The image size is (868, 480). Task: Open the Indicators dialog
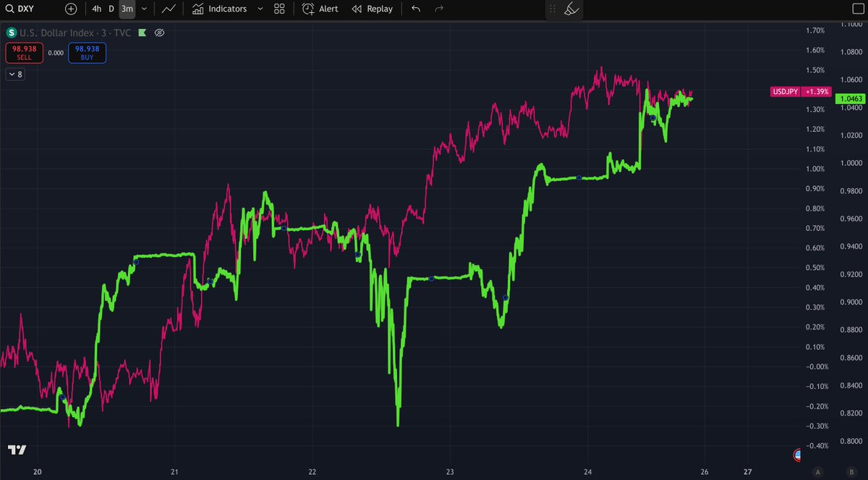coord(220,9)
